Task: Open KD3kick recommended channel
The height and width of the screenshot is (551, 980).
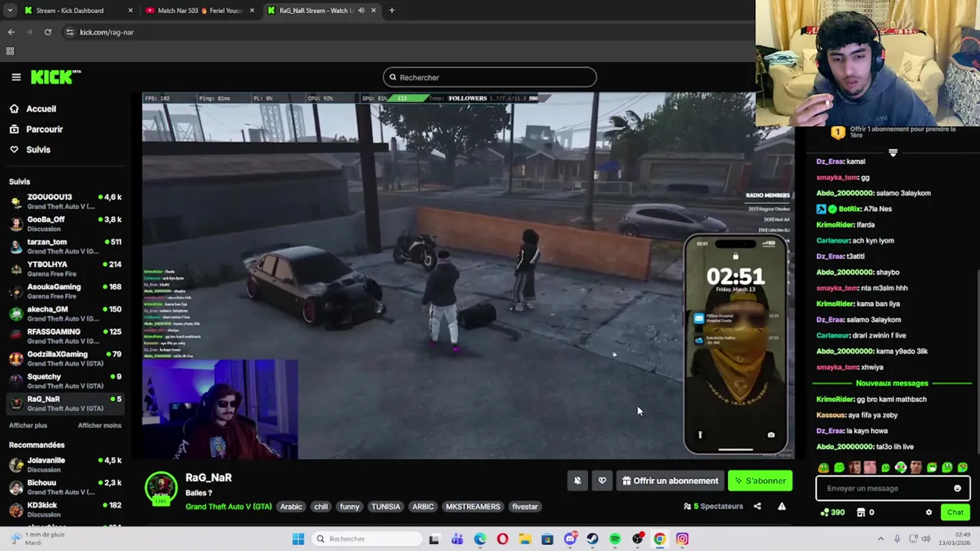Action: pos(65,510)
